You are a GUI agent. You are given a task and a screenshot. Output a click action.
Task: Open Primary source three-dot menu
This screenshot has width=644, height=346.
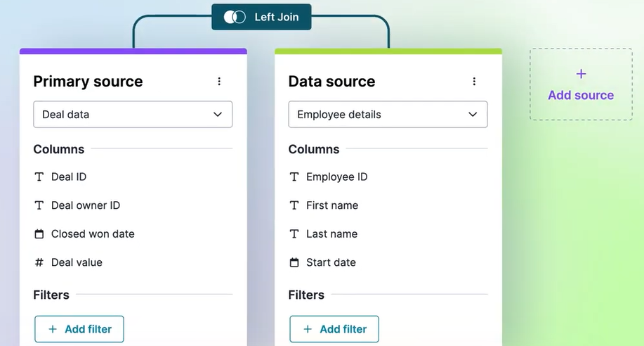tap(219, 82)
